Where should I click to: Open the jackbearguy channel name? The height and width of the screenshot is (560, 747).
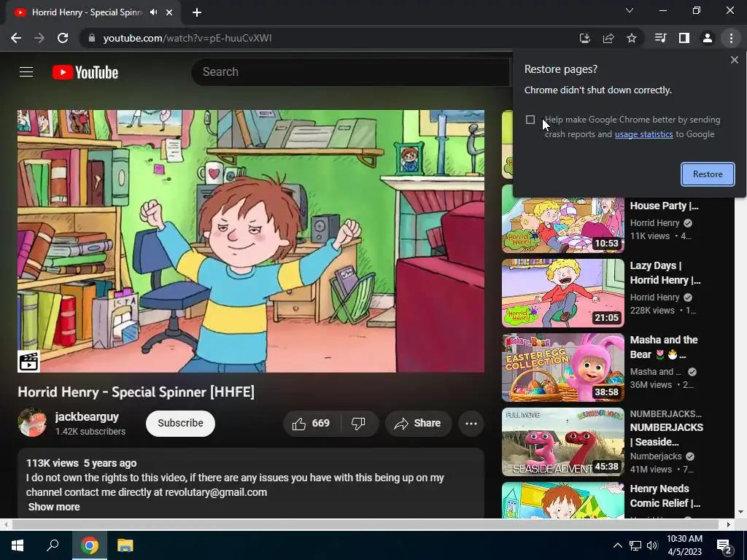(x=87, y=416)
